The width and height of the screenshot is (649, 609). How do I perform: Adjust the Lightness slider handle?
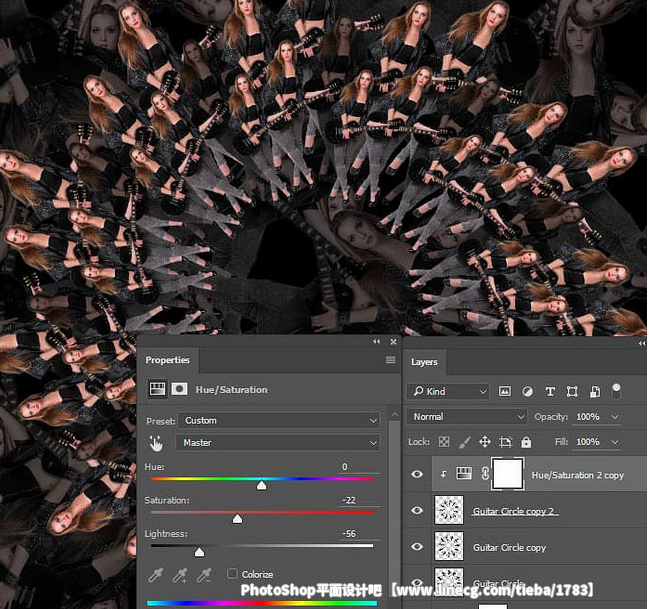click(x=200, y=552)
